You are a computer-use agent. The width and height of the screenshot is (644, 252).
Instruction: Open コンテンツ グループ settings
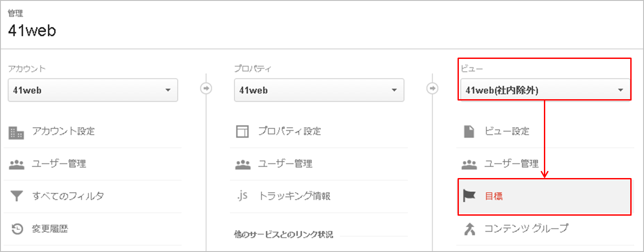(x=545, y=229)
